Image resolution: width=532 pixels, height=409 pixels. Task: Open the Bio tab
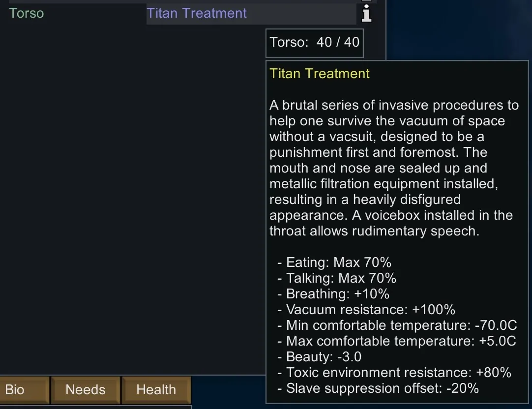[x=15, y=390]
